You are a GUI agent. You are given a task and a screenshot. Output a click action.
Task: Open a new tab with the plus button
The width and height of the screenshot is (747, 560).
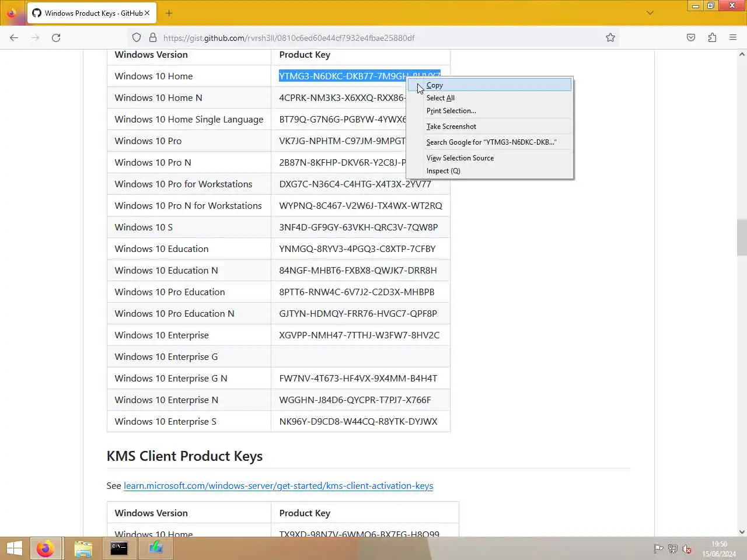[x=169, y=13]
